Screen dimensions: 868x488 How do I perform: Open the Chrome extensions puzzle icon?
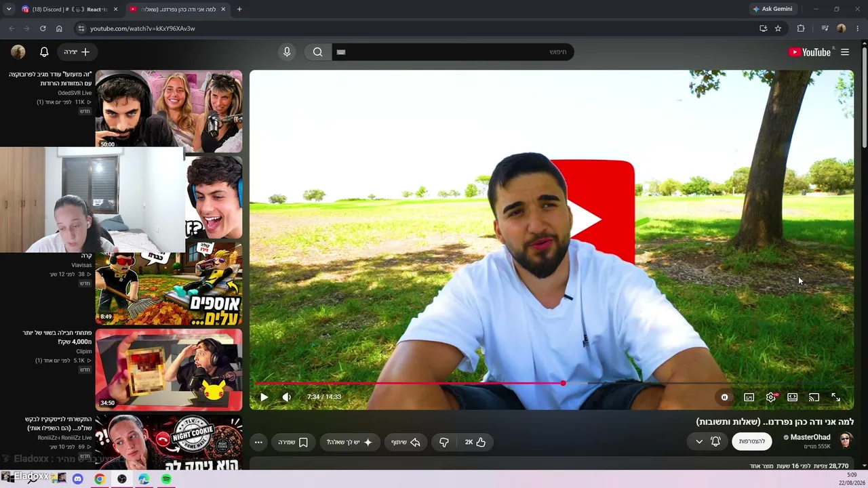pos(801,28)
